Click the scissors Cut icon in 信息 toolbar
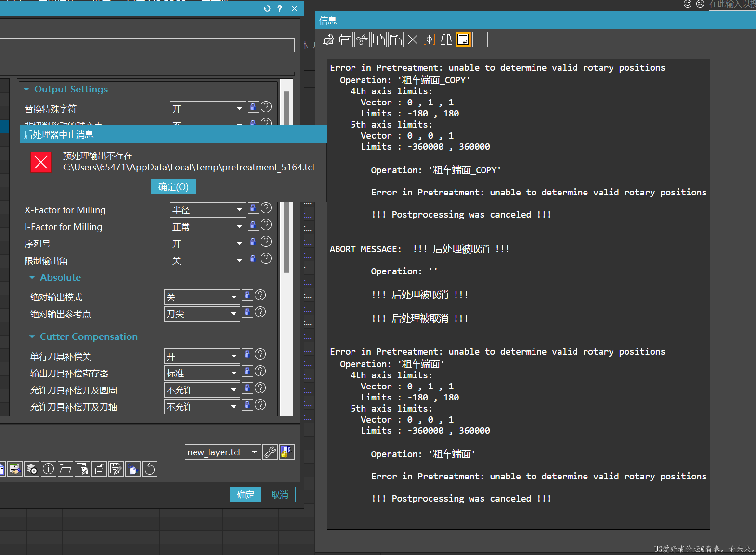 pyautogui.click(x=362, y=39)
